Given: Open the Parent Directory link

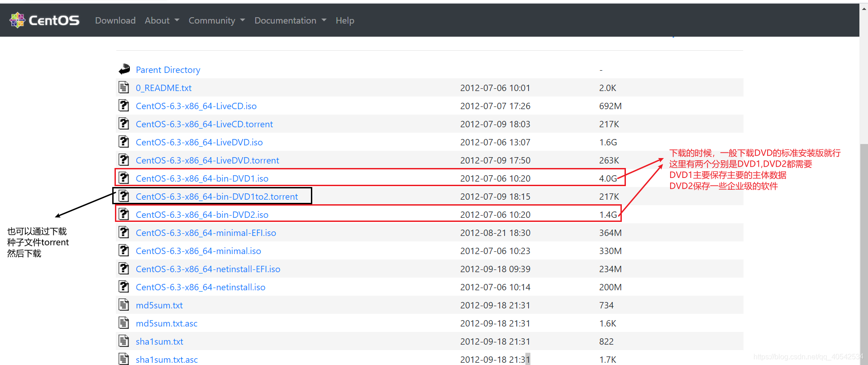Looking at the screenshot, I should [168, 70].
